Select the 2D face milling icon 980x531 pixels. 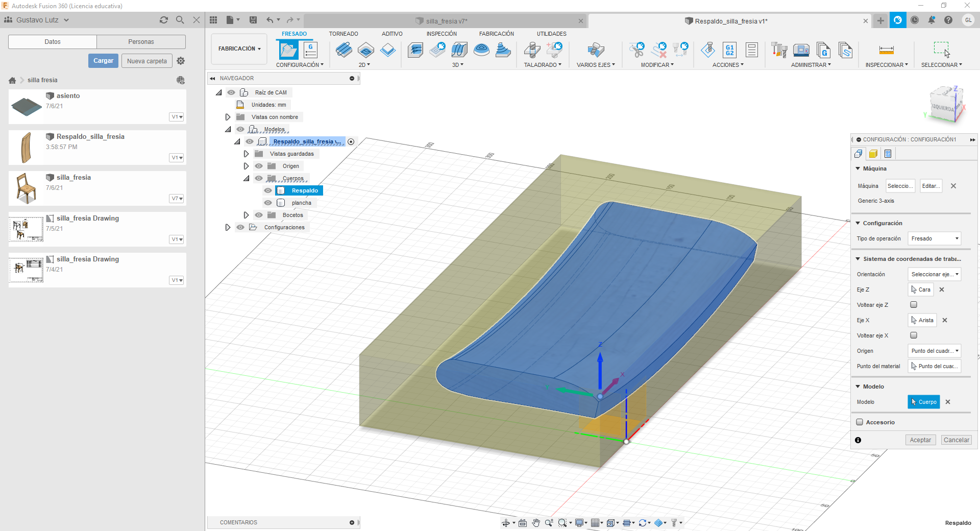[388, 50]
